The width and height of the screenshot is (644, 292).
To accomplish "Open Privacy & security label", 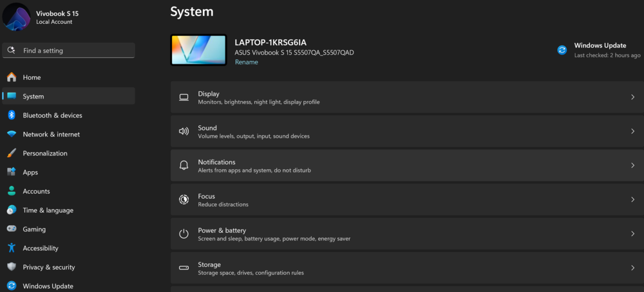I will [x=49, y=268].
